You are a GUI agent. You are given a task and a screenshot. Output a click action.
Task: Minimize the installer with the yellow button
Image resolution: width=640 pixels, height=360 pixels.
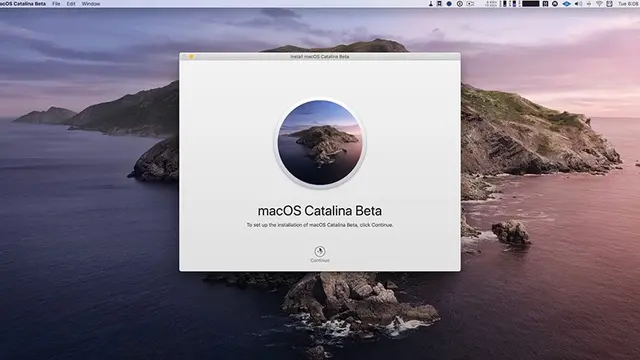pos(191,57)
